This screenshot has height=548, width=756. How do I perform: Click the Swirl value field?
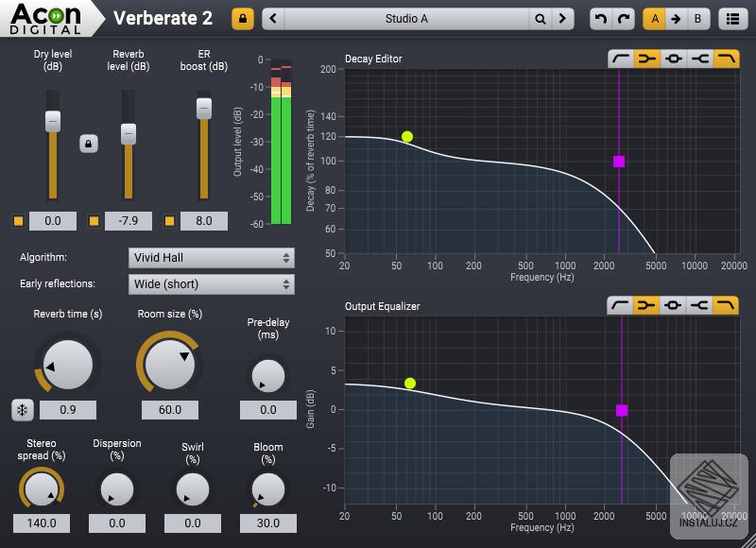click(193, 522)
